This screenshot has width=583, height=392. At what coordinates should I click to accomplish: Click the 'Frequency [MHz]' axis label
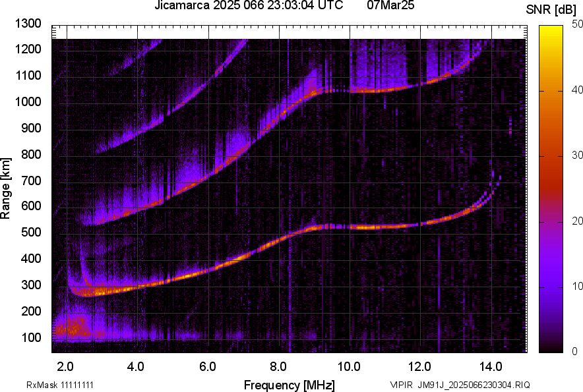point(290,385)
